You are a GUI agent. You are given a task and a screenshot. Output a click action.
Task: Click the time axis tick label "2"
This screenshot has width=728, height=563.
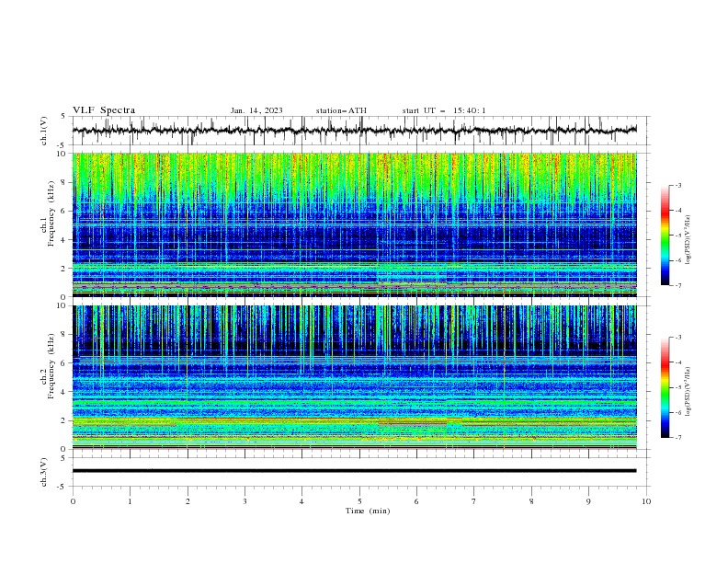[188, 501]
